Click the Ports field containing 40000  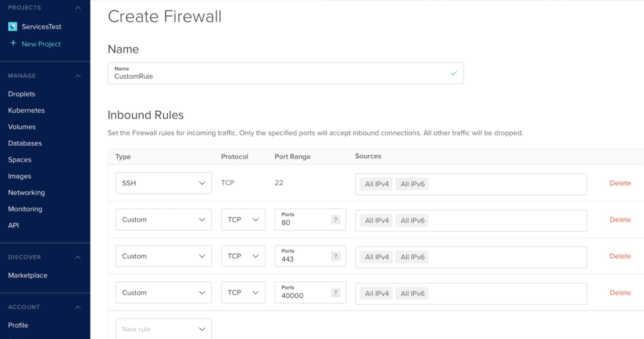[310, 293]
